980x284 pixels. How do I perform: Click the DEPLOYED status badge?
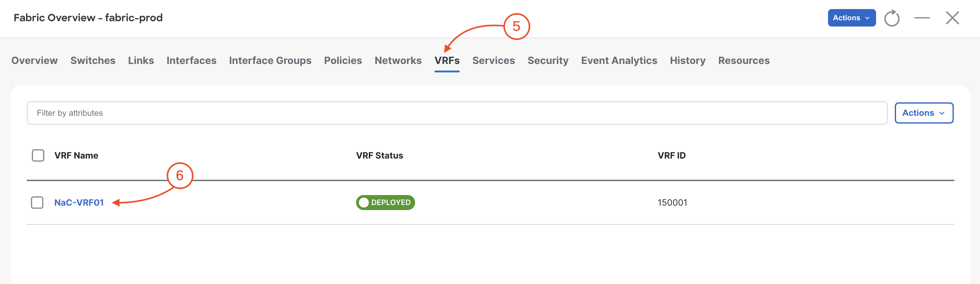coord(385,202)
